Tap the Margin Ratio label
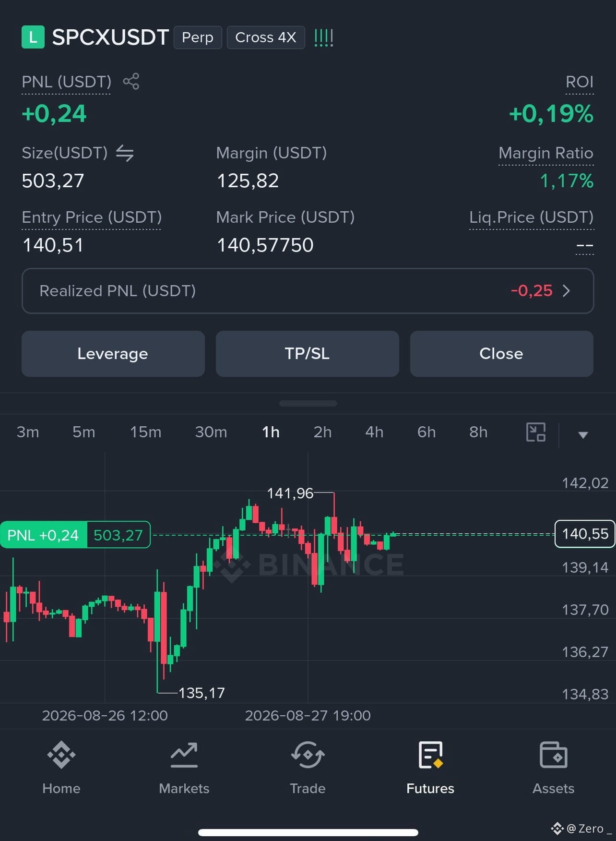616x841 pixels. tap(546, 153)
